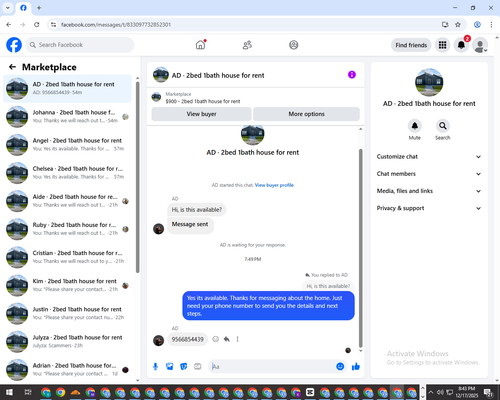This screenshot has width=500, height=400.
Task: Reply to the 9566854439 message
Action: click(227, 339)
